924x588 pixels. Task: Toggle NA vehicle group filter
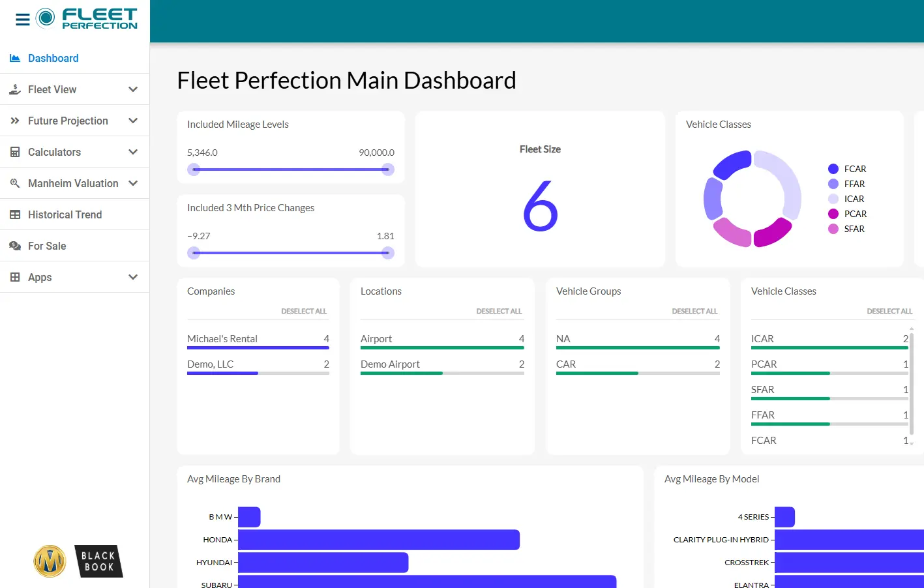click(638, 340)
